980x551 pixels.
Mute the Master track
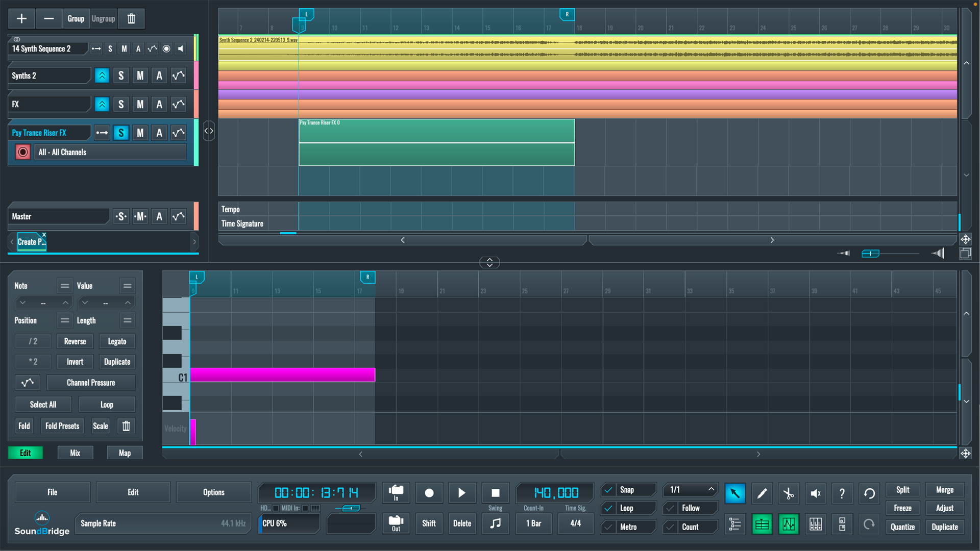point(140,216)
